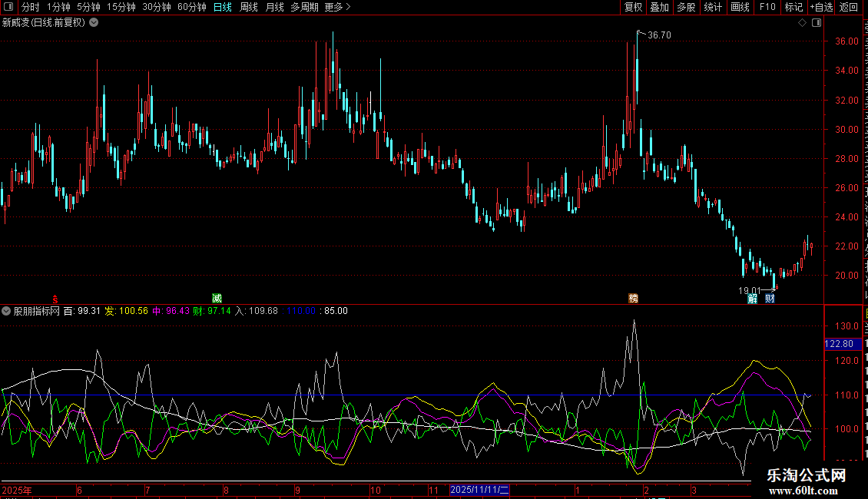868x499 pixels.
Task: Open the 画线 drawing tools button
Action: pos(740,7)
